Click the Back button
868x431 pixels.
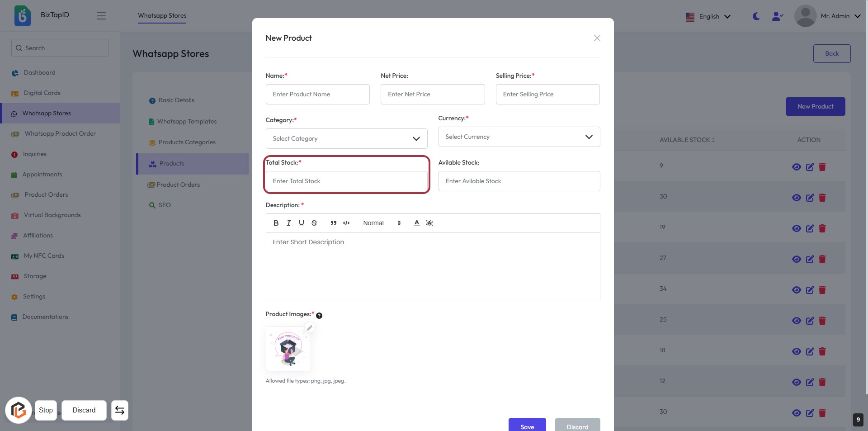click(831, 53)
